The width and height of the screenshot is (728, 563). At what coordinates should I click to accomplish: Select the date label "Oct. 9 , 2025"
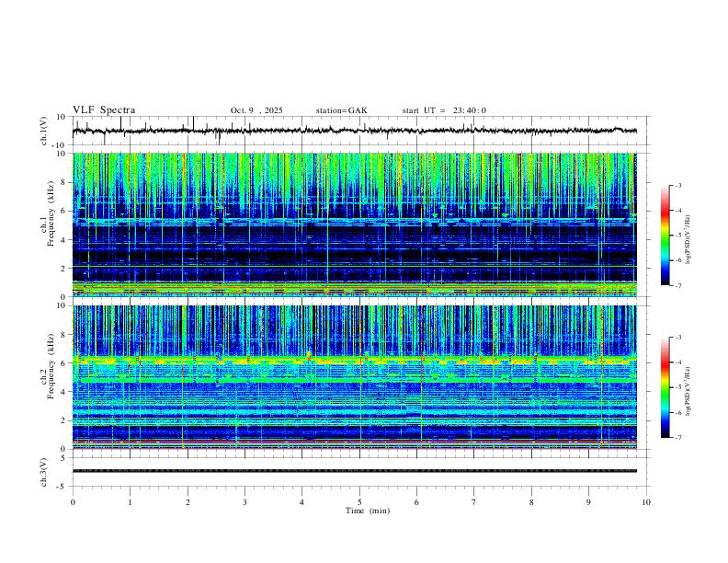coord(256,110)
